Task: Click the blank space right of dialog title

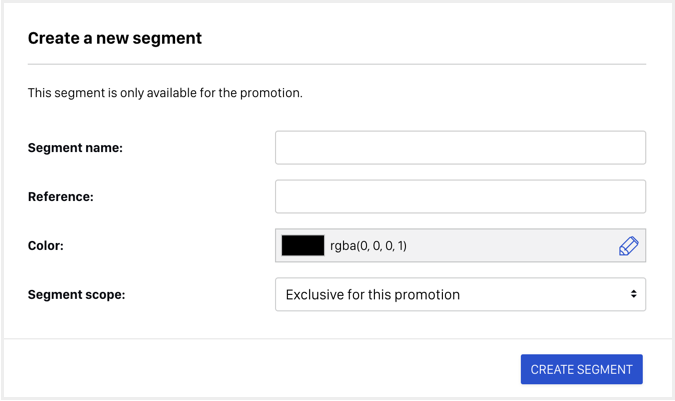Action: [424, 38]
